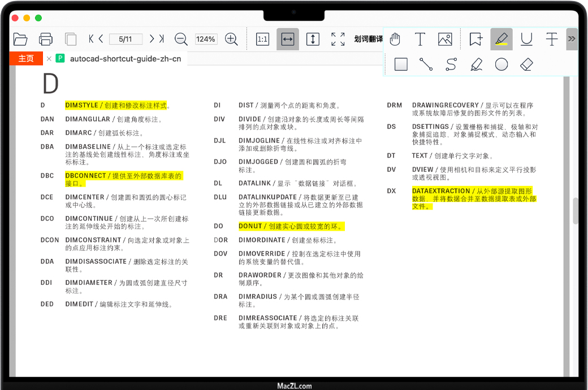
Task: Click the print document icon
Action: tap(46, 39)
